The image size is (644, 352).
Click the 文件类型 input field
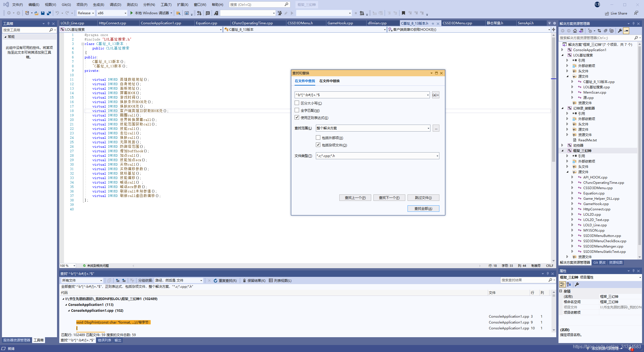coord(375,156)
